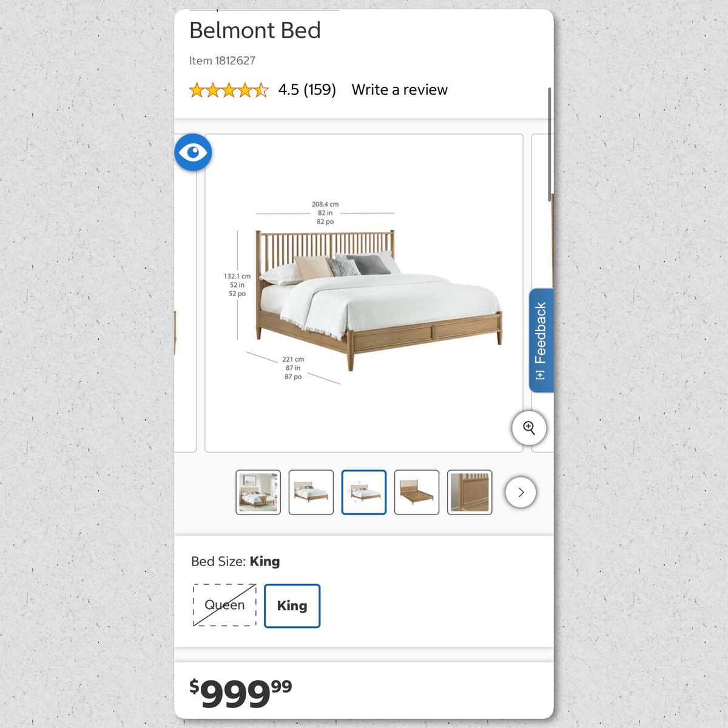The height and width of the screenshot is (728, 728).
Task: Select the second bed thumbnail on white
Action: (x=311, y=492)
